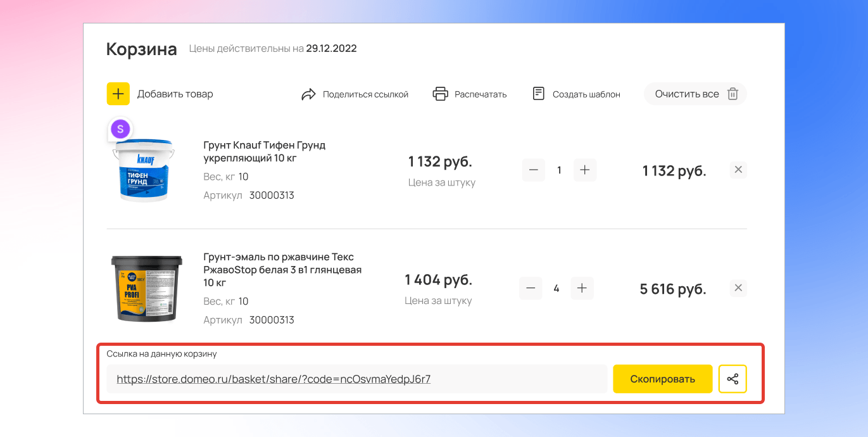
Task: Click the yellow-outlined share icon button
Action: [733, 379]
